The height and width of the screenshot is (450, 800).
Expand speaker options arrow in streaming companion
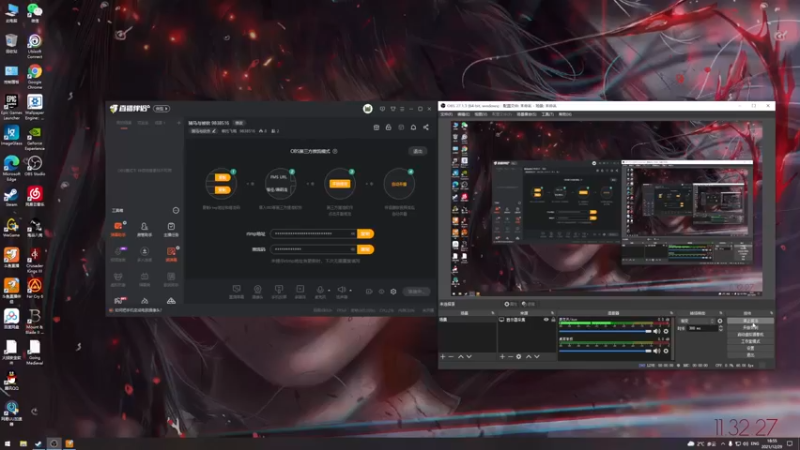point(351,290)
